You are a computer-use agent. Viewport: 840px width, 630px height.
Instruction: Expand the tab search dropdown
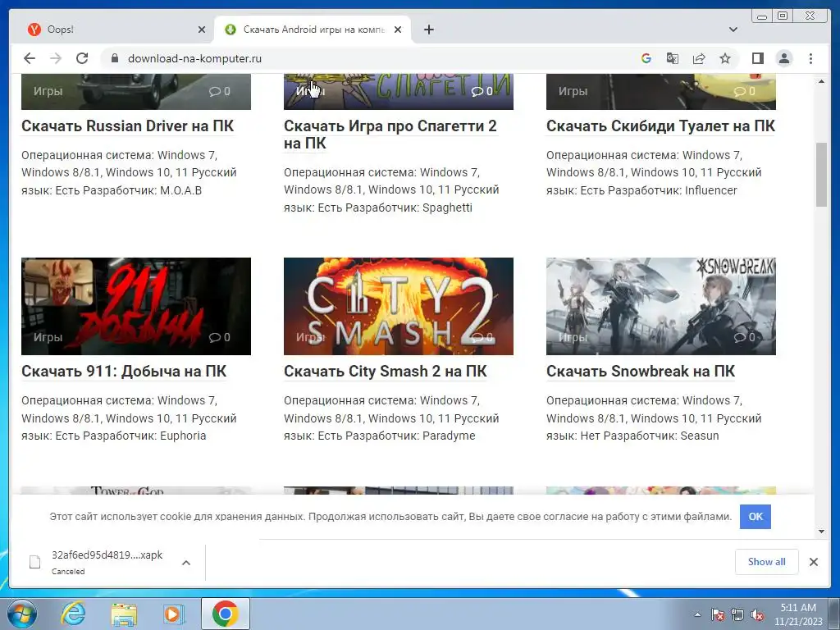pyautogui.click(x=733, y=30)
